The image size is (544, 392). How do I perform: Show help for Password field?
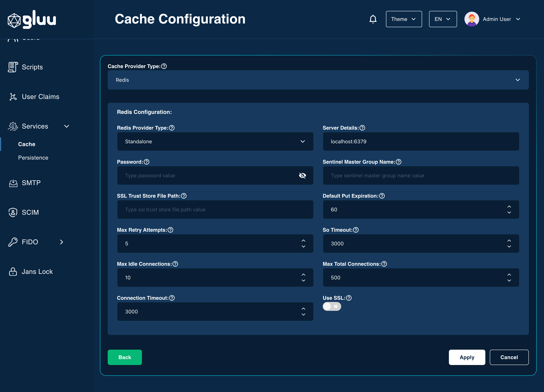click(147, 162)
